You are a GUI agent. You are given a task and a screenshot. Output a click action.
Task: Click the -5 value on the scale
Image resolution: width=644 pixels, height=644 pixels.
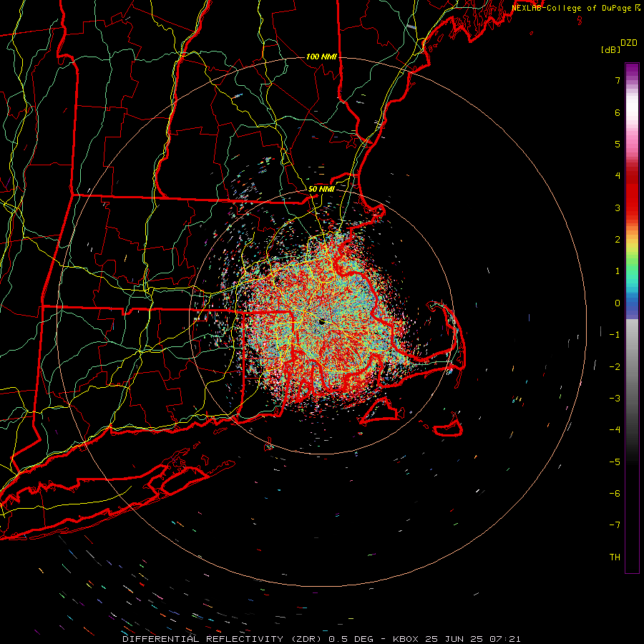615,462
